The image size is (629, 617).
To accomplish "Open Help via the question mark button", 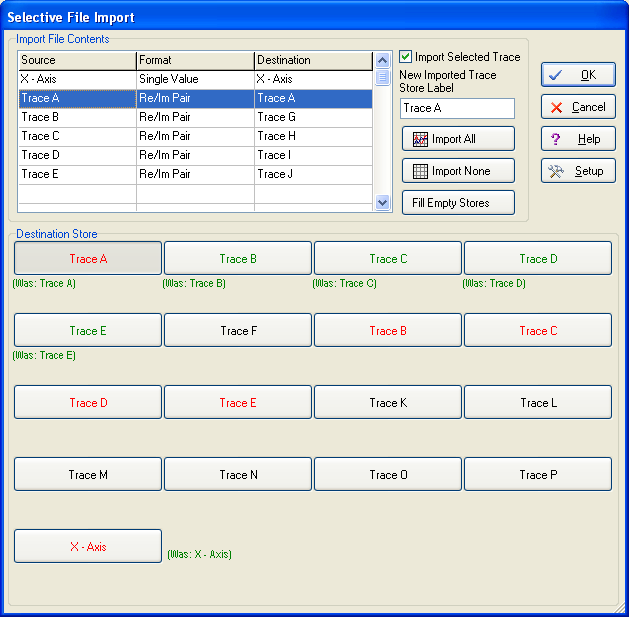I will [x=578, y=139].
